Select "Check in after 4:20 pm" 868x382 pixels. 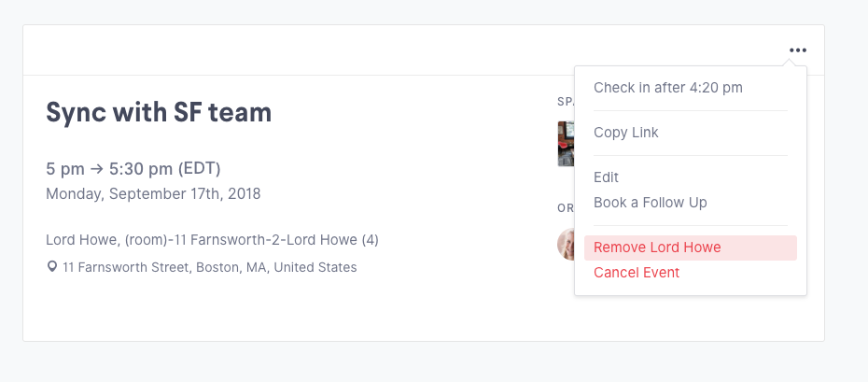tap(668, 88)
